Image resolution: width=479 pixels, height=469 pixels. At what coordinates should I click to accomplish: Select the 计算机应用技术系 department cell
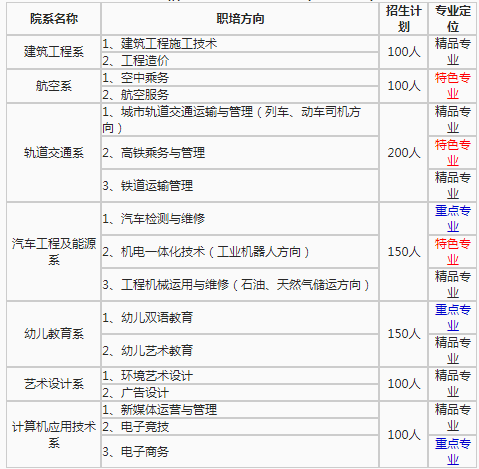point(54,434)
